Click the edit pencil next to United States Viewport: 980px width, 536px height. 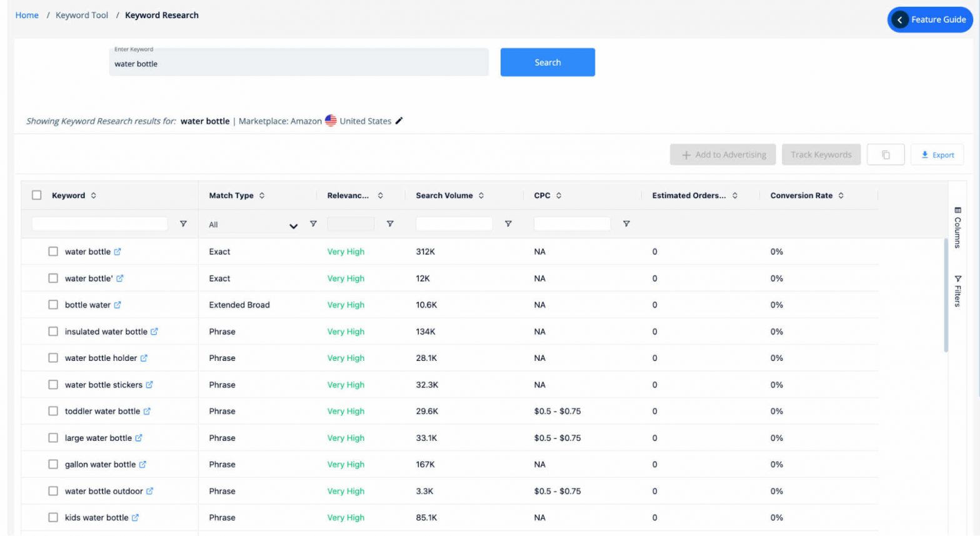[x=399, y=121]
